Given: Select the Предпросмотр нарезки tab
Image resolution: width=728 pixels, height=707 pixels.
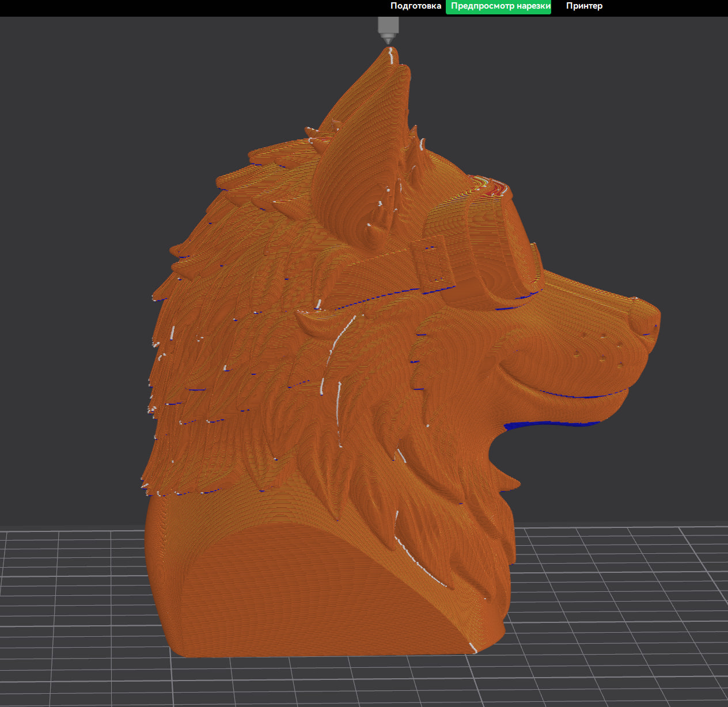Looking at the screenshot, I should pyautogui.click(x=498, y=6).
